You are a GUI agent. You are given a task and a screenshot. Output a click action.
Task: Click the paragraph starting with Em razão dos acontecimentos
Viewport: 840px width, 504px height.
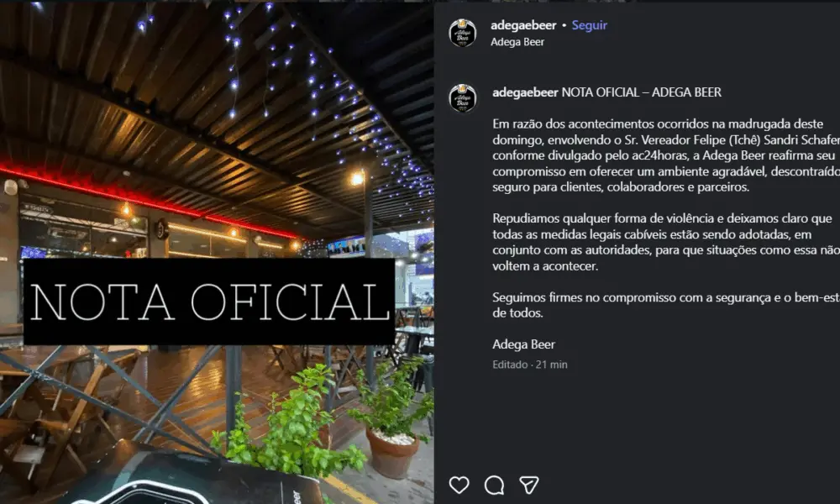coord(666,155)
